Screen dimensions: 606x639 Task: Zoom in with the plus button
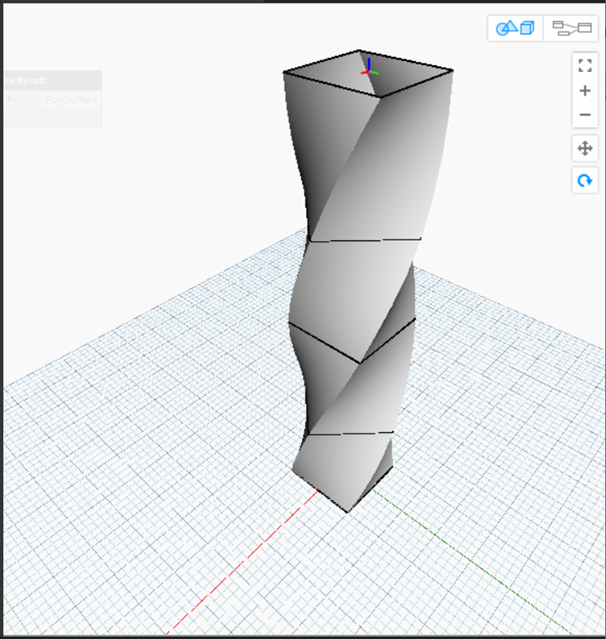click(x=585, y=90)
